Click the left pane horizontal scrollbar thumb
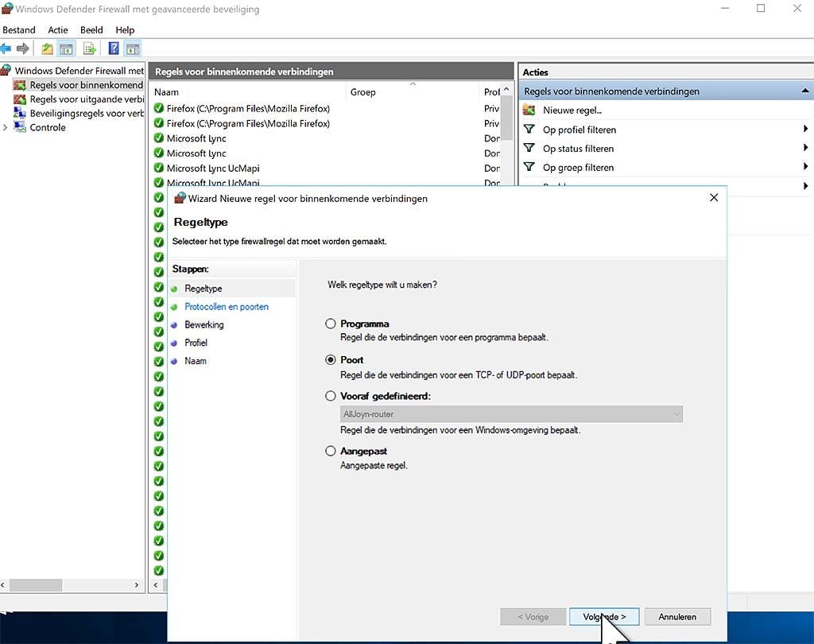This screenshot has height=644, width=814. [x=35, y=585]
